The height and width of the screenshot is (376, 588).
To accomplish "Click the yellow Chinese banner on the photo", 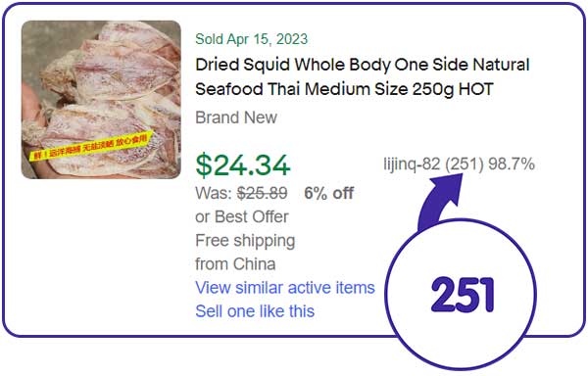I will tap(92, 145).
